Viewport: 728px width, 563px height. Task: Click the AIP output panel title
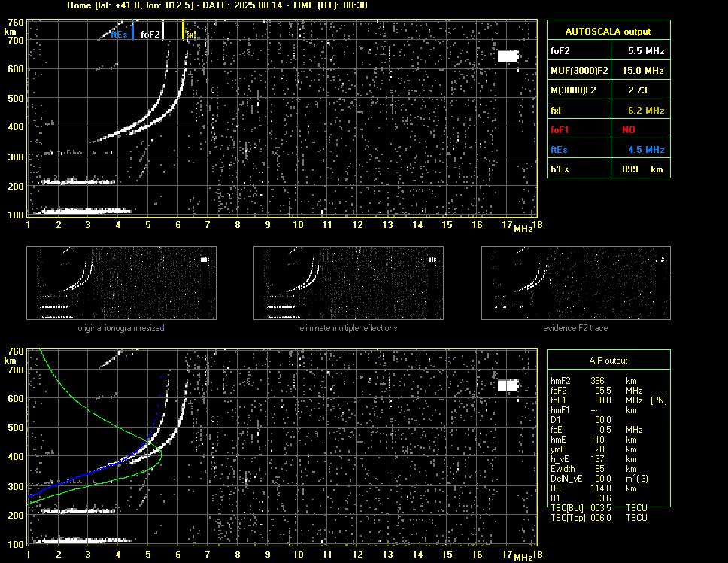(x=608, y=361)
